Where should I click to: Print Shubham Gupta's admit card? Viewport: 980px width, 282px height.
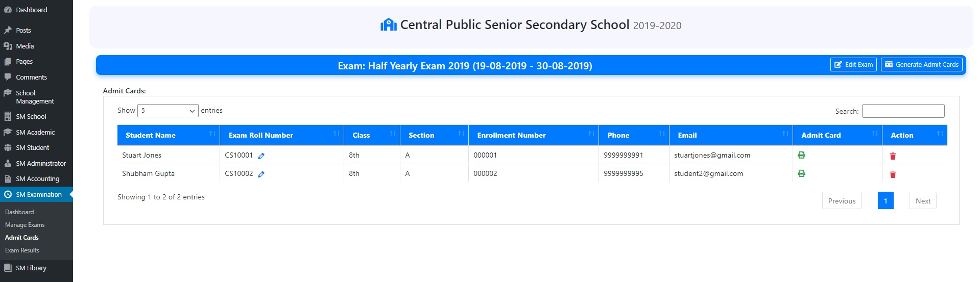point(801,173)
